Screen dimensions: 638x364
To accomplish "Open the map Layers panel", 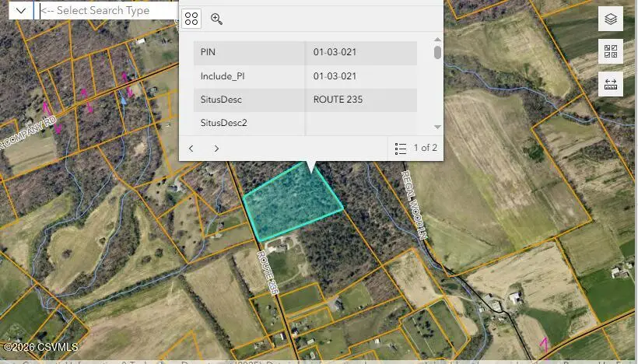I will click(611, 19).
